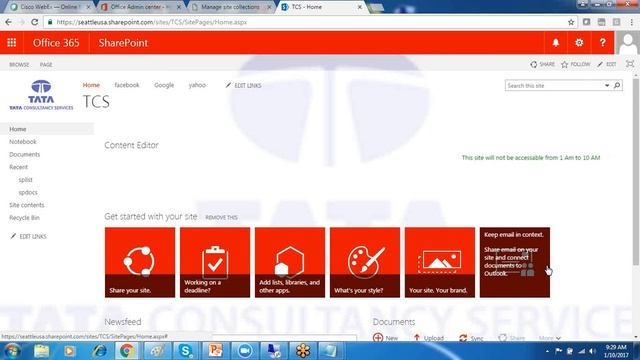Open Notebook in the quick launch
Screen dimensions: 640x360
(23, 142)
